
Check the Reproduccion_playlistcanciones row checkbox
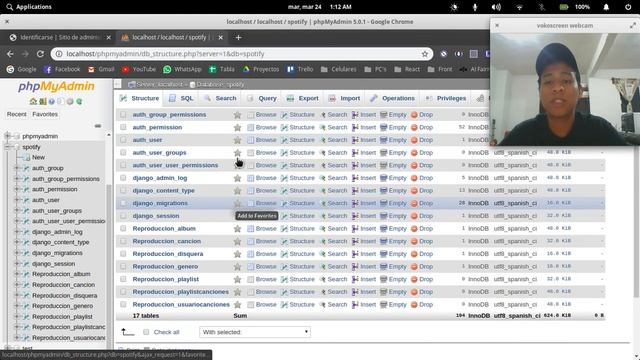[x=123, y=292]
